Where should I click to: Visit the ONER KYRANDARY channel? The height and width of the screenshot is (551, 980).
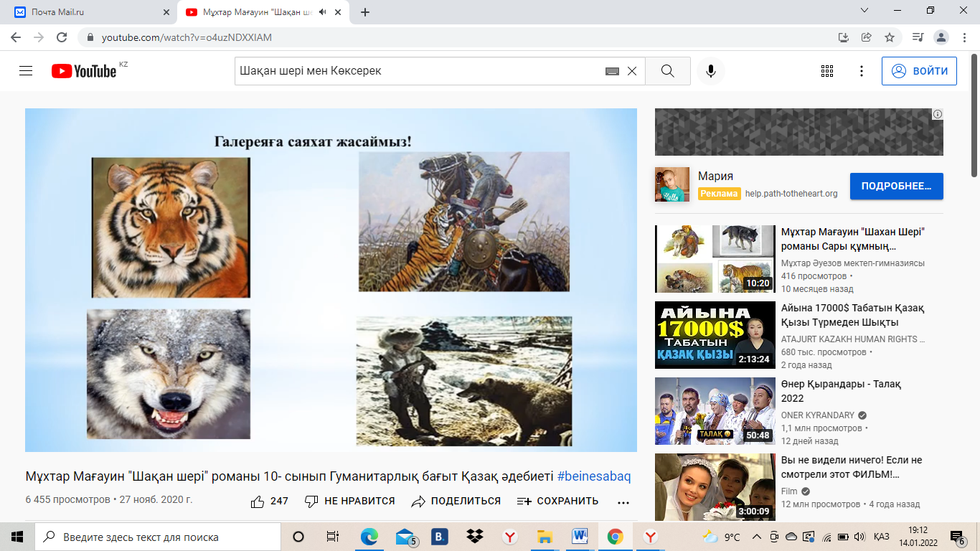818,415
